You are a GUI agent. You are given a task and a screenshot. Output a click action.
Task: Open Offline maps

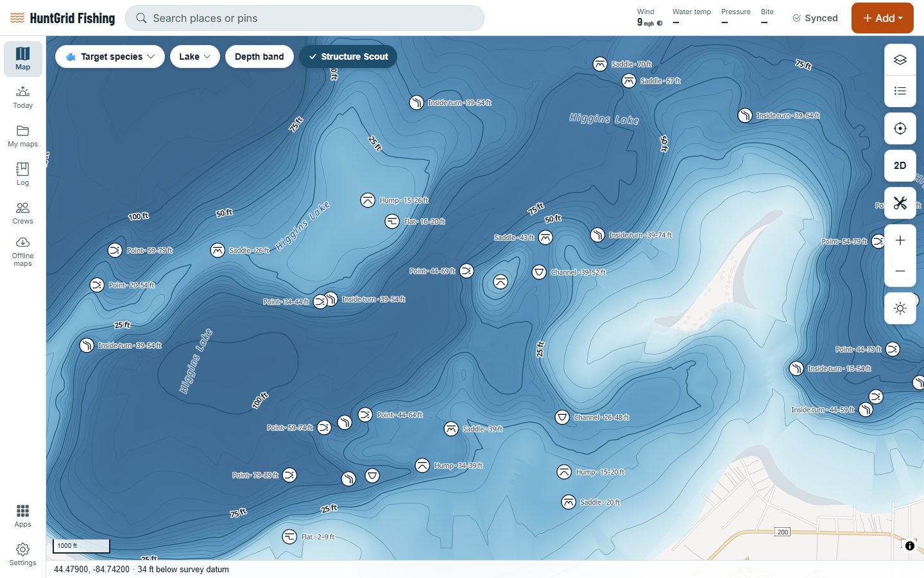click(22, 252)
